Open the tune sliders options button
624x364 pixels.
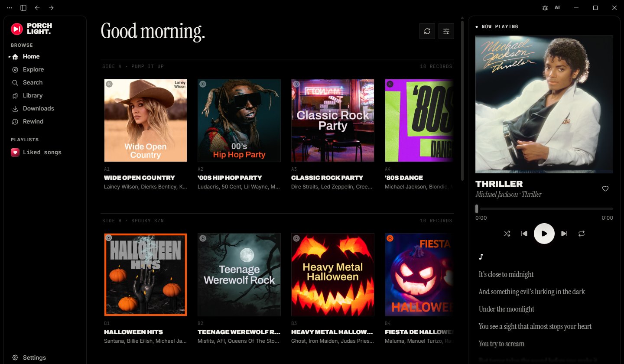click(x=446, y=31)
